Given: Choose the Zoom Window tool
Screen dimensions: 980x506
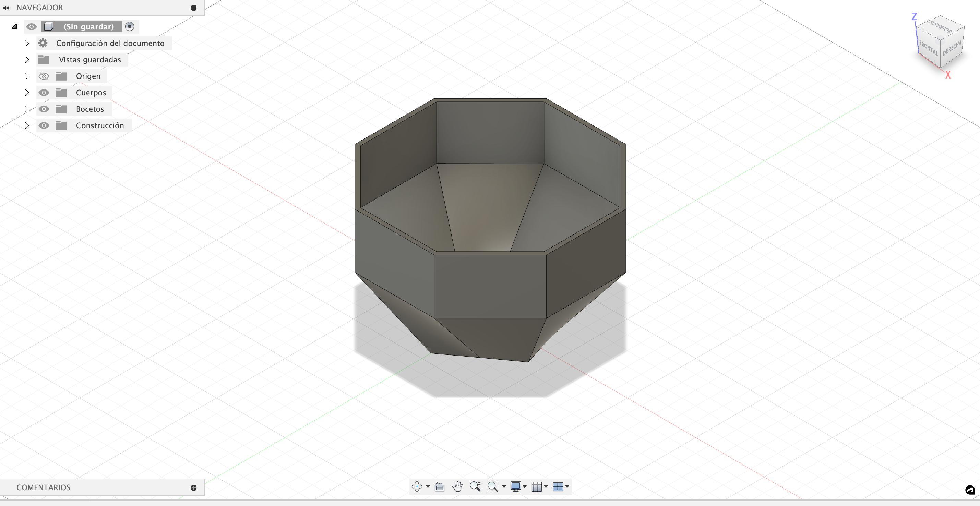Looking at the screenshot, I should pyautogui.click(x=493, y=486).
